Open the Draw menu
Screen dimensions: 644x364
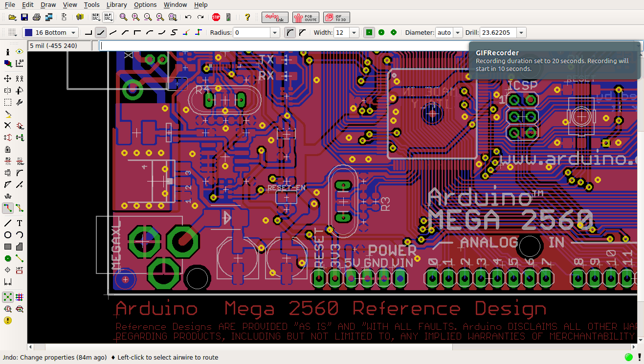point(48,5)
